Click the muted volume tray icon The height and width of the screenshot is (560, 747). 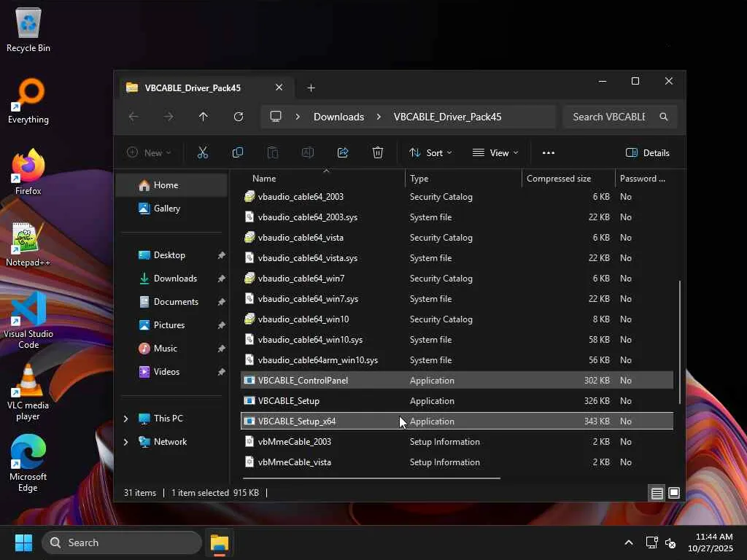click(x=670, y=542)
